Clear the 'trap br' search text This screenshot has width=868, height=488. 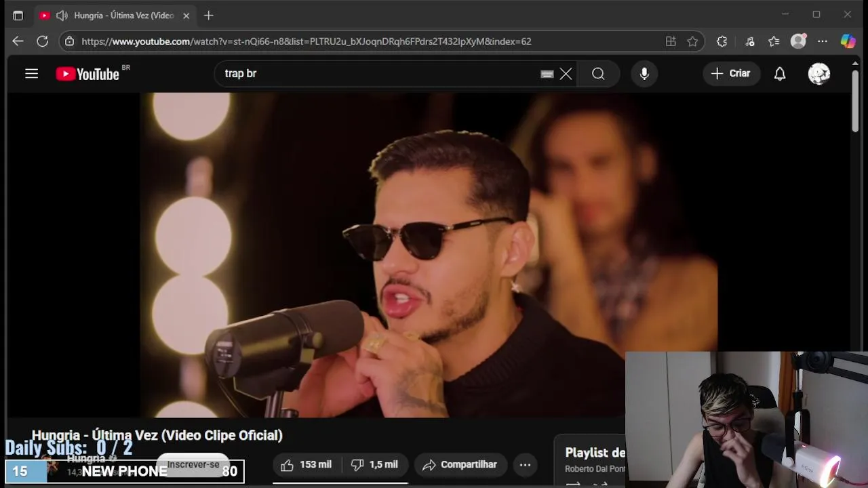[566, 74]
